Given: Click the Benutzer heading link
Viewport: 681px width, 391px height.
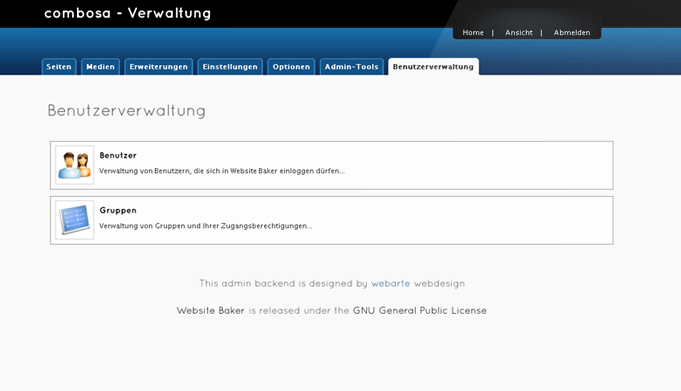Looking at the screenshot, I should (x=118, y=156).
